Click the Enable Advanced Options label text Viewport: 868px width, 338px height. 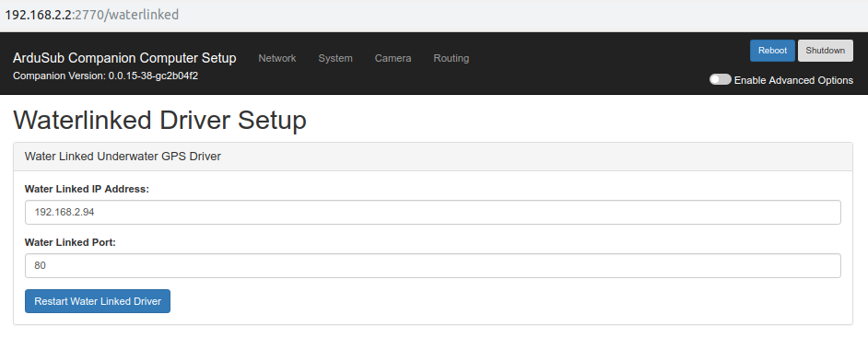[793, 80]
